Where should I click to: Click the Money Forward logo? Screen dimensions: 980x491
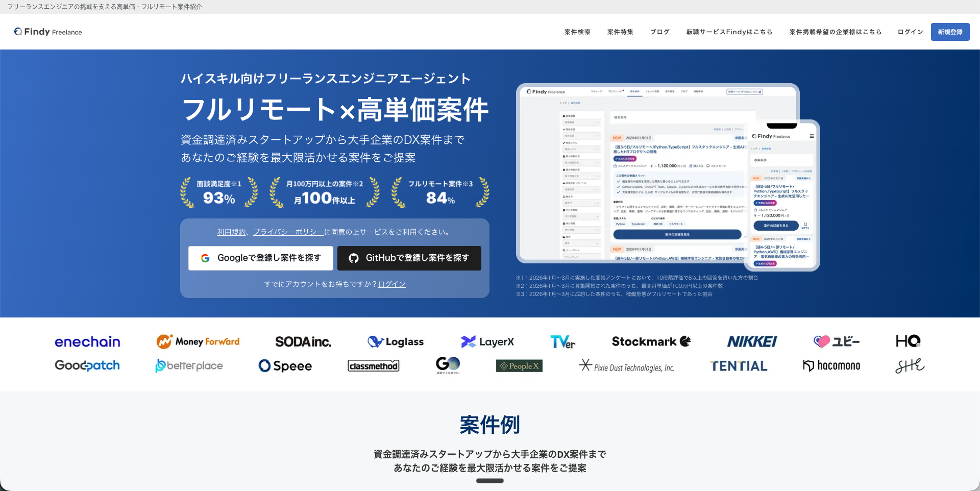click(198, 341)
